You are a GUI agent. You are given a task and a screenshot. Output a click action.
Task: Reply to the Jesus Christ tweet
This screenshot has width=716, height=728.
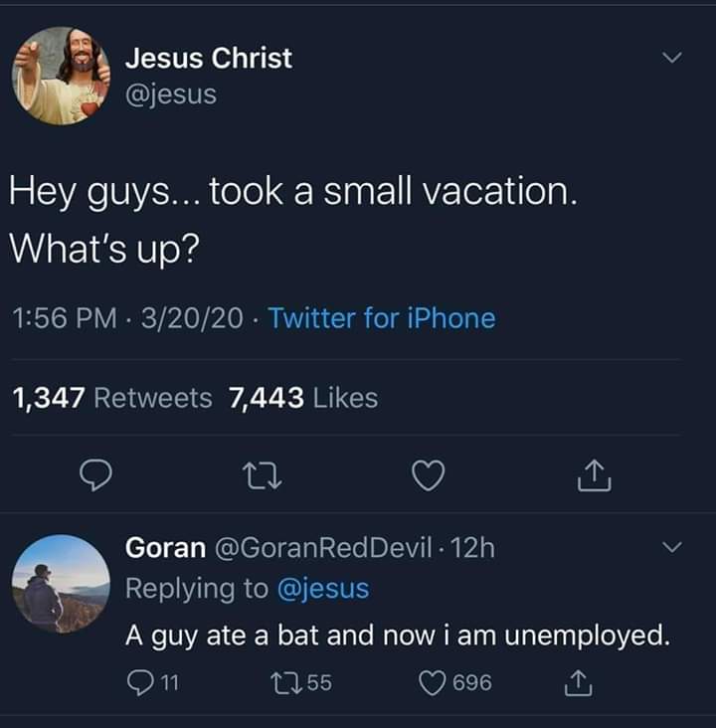(x=95, y=478)
